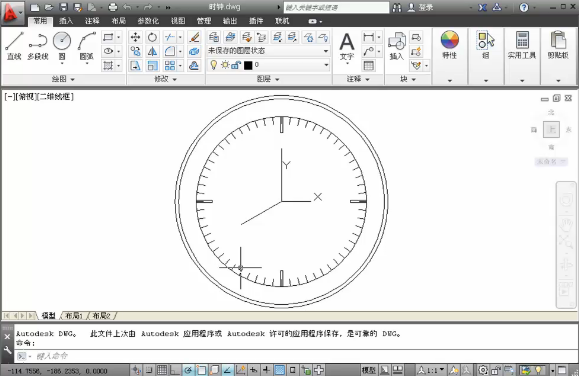The image size is (579, 376).
Task: Toggle Lineweight display in the status bar
Action: tap(266, 370)
